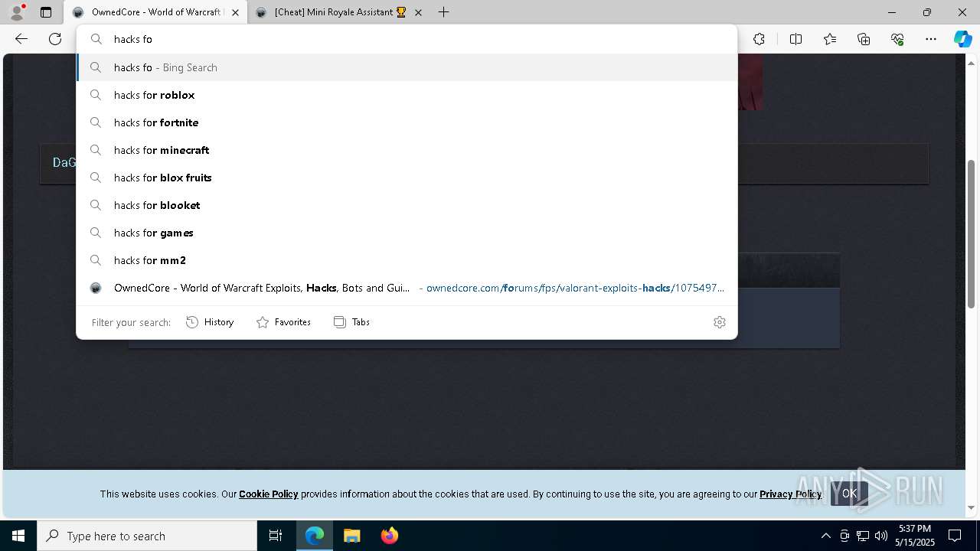Screen dimensions: 980x551
Task: Select 'hacks for blooket' suggestion
Action: tap(407, 205)
